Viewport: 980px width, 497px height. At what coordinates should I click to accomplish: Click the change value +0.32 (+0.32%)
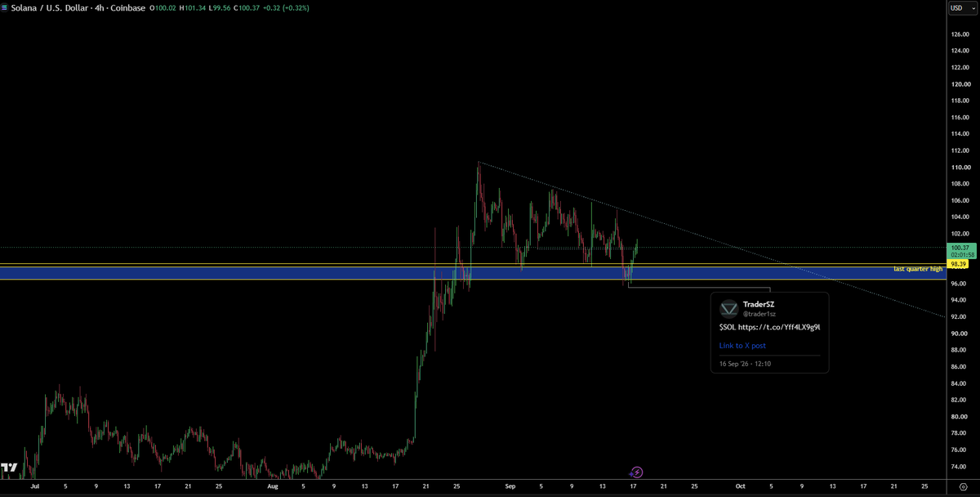(x=287, y=8)
